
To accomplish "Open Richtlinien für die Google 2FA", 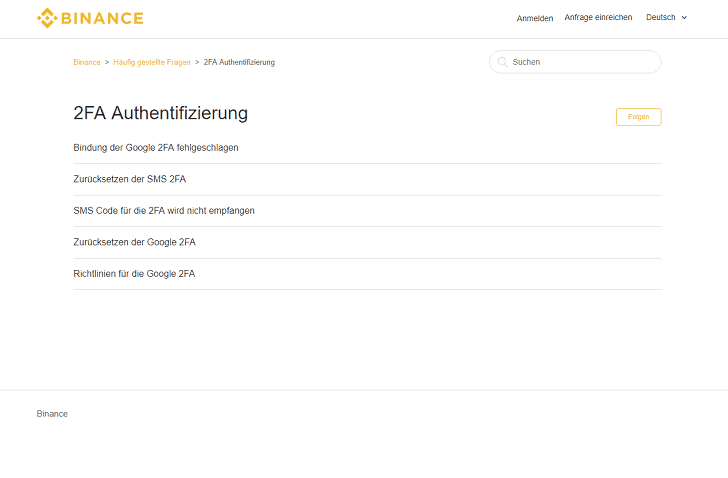I will tap(134, 274).
